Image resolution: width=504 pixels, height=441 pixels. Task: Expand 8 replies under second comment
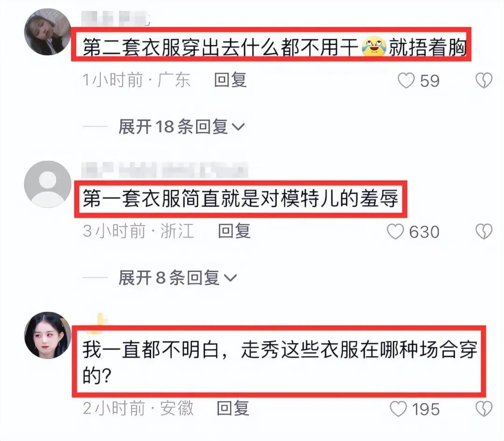click(x=177, y=277)
